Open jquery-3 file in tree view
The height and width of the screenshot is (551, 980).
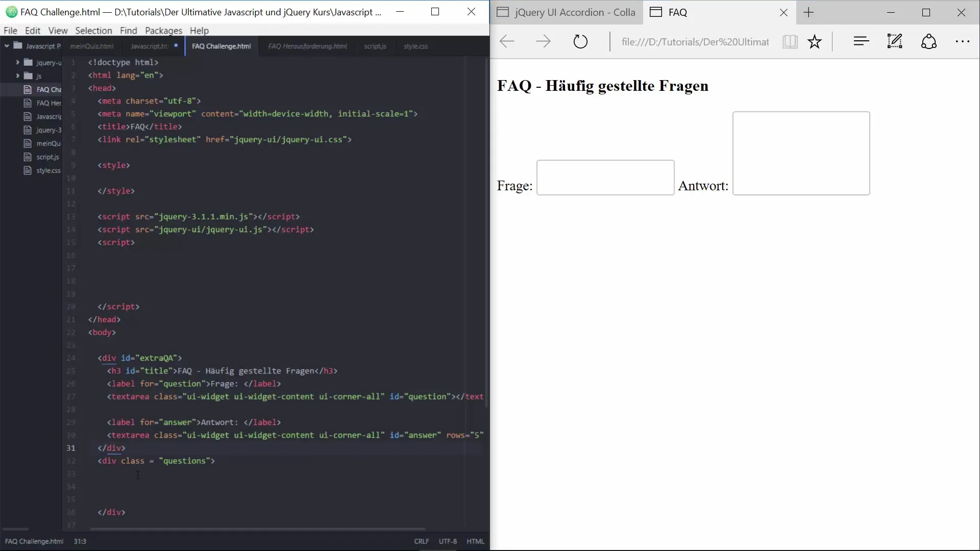42,130
